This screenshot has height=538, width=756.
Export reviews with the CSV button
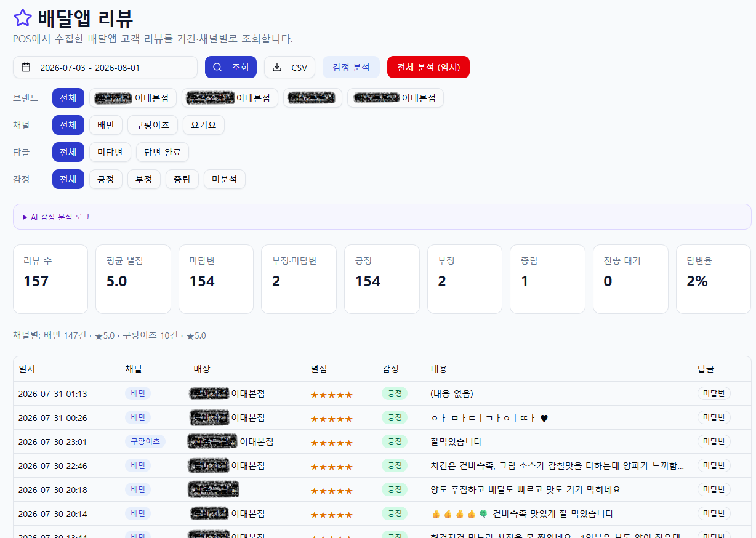click(x=289, y=67)
